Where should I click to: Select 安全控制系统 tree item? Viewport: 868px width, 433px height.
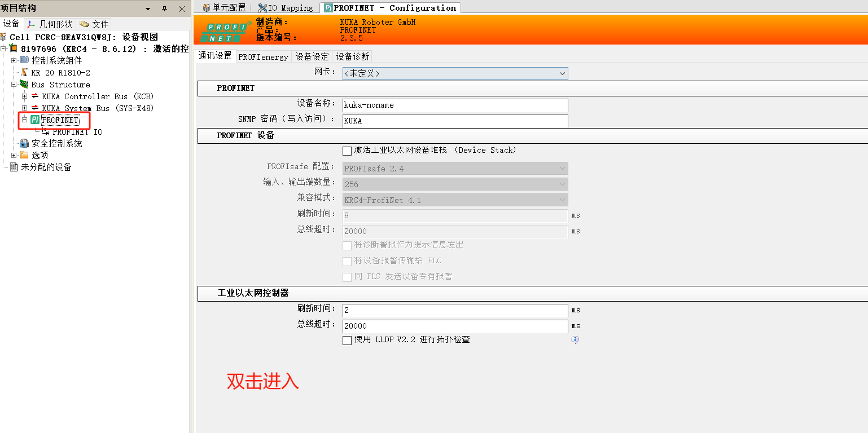point(57,144)
